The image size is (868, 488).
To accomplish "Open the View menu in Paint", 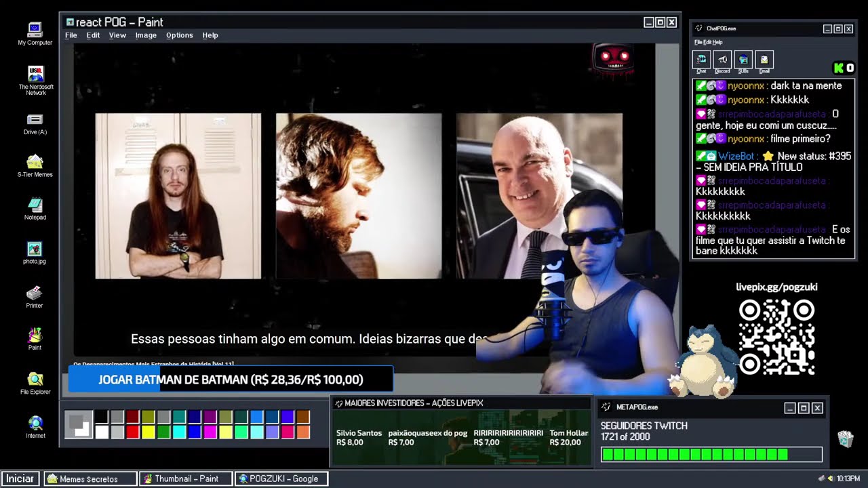I will click(x=117, y=35).
